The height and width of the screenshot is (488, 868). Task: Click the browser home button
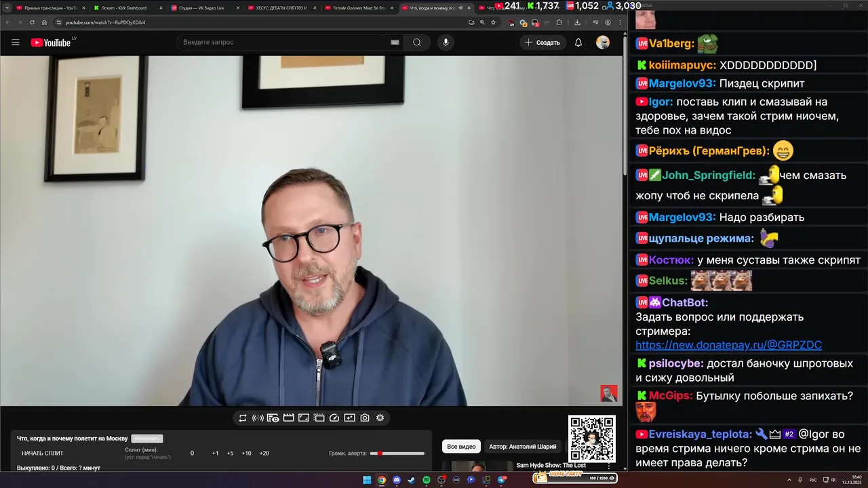tap(44, 22)
